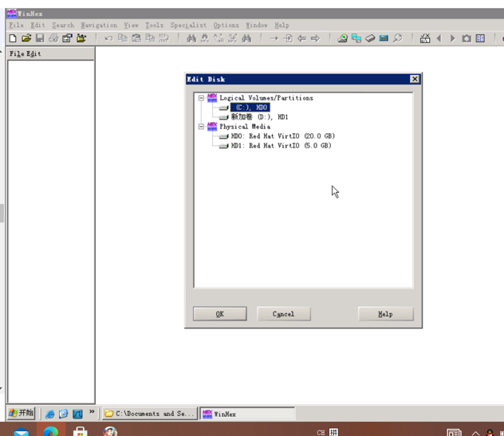Click the Replace text toolbar icon

[x=219, y=38]
